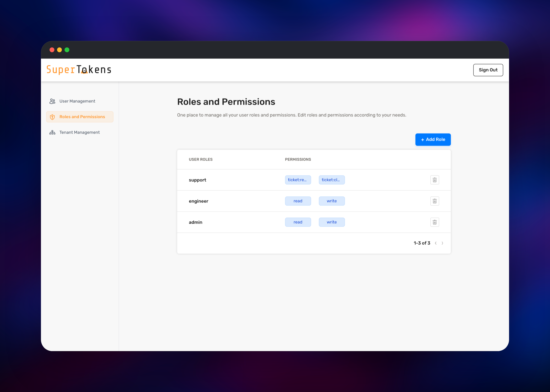
Task: Select the admin role name
Action: click(x=195, y=222)
